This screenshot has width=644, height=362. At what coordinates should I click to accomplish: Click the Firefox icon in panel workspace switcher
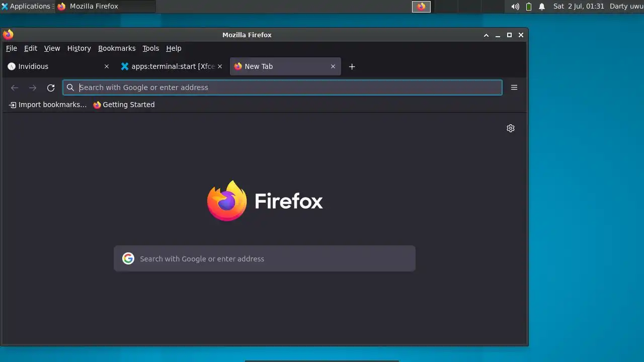click(422, 7)
